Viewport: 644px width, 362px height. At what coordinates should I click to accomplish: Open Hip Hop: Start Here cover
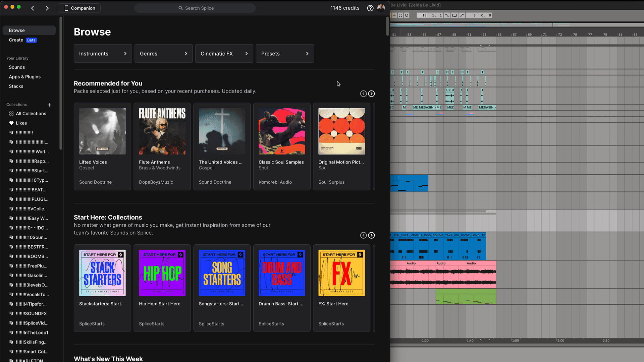pyautogui.click(x=162, y=273)
